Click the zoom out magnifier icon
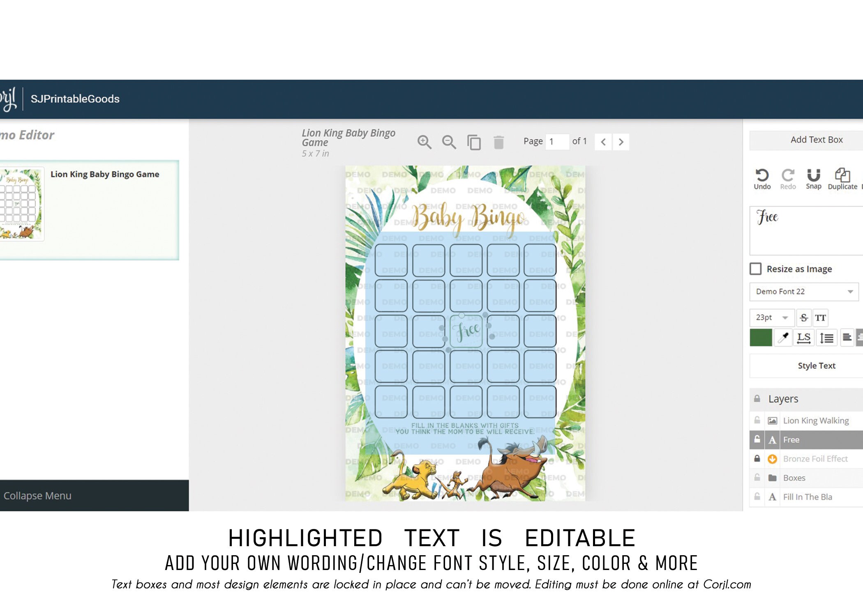The height and width of the screenshot is (616, 863). [449, 142]
